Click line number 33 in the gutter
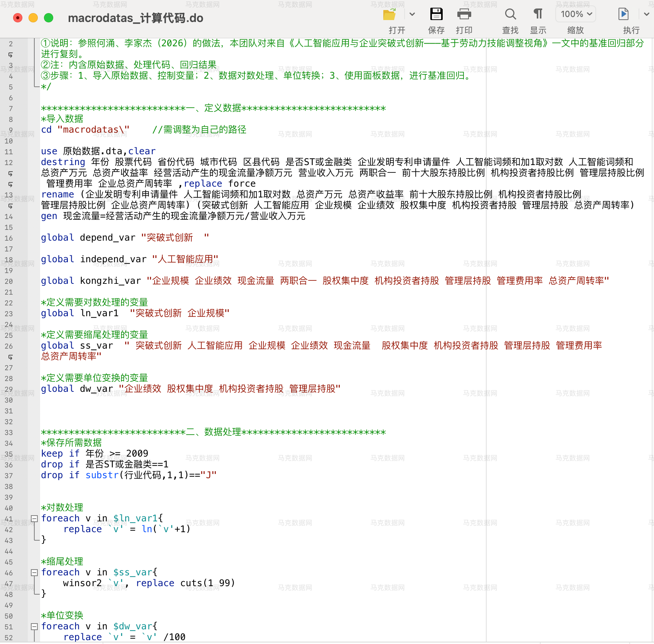 pyautogui.click(x=8, y=433)
